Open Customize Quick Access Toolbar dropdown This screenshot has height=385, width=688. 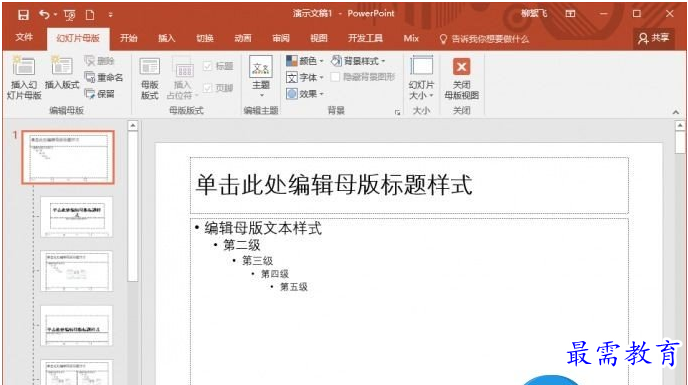(x=111, y=15)
